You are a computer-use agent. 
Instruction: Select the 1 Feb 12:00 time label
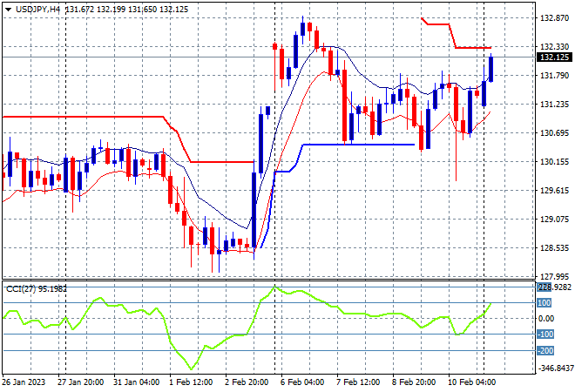191,382
